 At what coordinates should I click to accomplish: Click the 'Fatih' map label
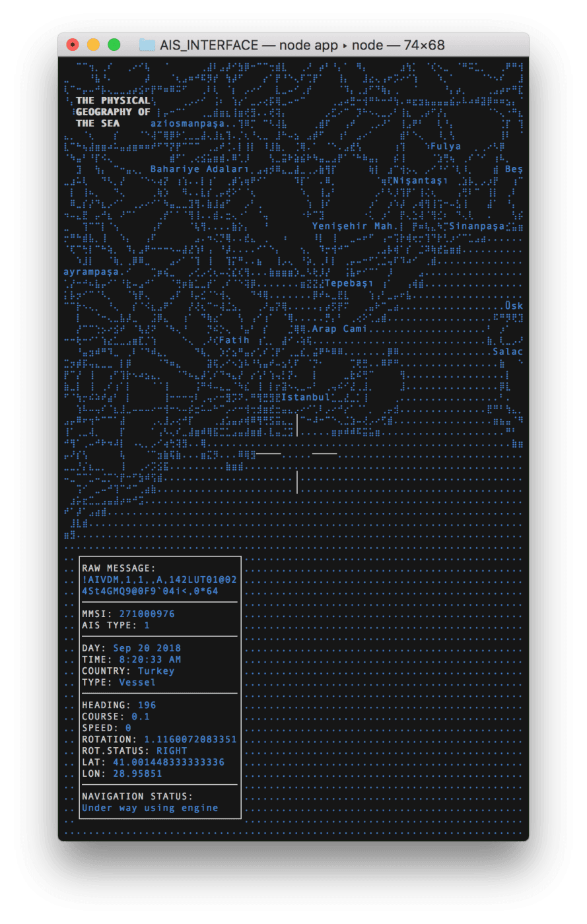234,341
